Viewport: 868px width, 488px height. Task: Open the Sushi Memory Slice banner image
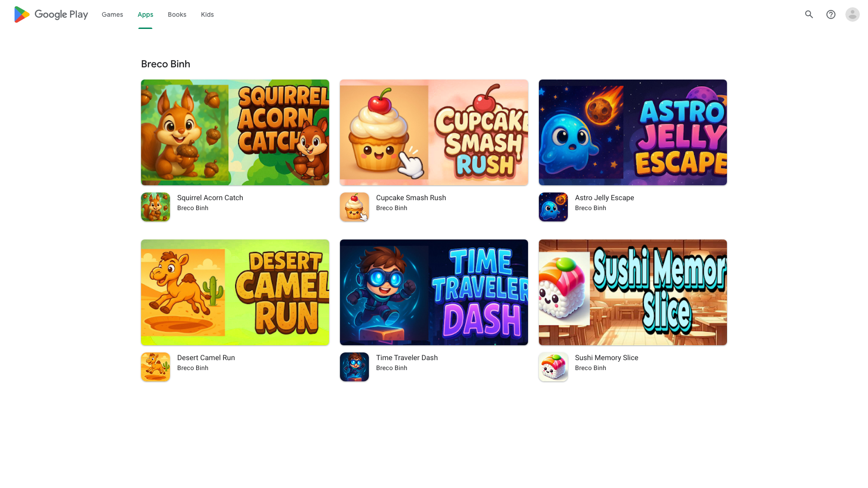coord(633,292)
